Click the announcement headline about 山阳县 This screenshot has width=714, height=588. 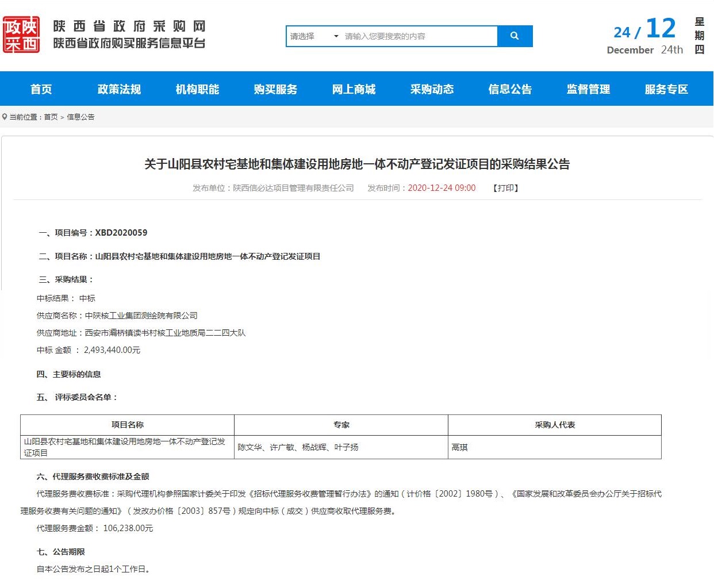(x=356, y=164)
